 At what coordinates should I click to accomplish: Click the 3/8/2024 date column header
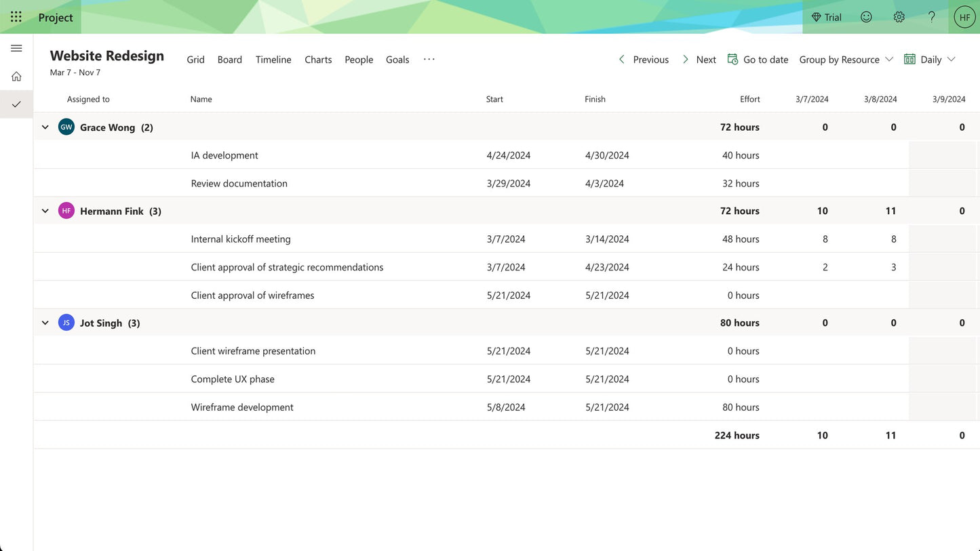(x=880, y=99)
